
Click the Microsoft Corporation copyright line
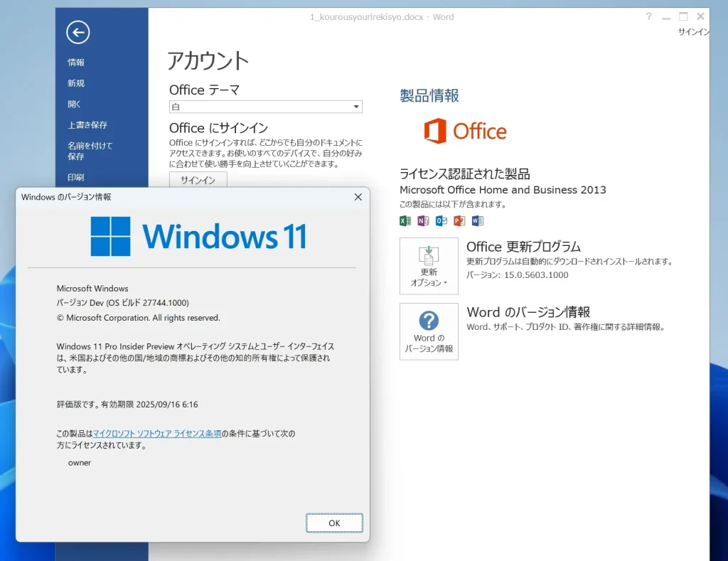[139, 318]
